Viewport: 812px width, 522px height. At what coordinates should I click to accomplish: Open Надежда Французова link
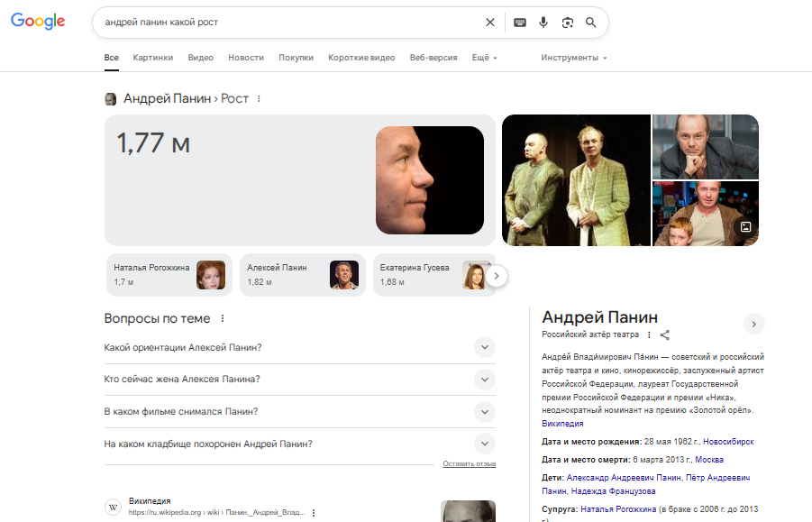coord(613,491)
